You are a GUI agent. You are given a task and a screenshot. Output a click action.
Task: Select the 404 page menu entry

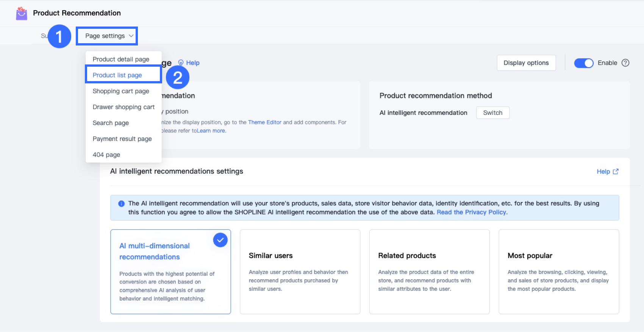[106, 155]
